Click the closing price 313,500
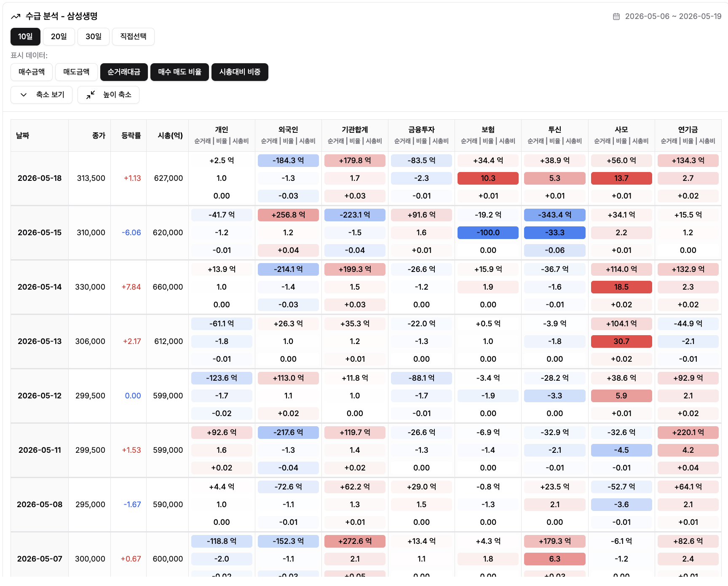728x586 pixels. pyautogui.click(x=91, y=178)
